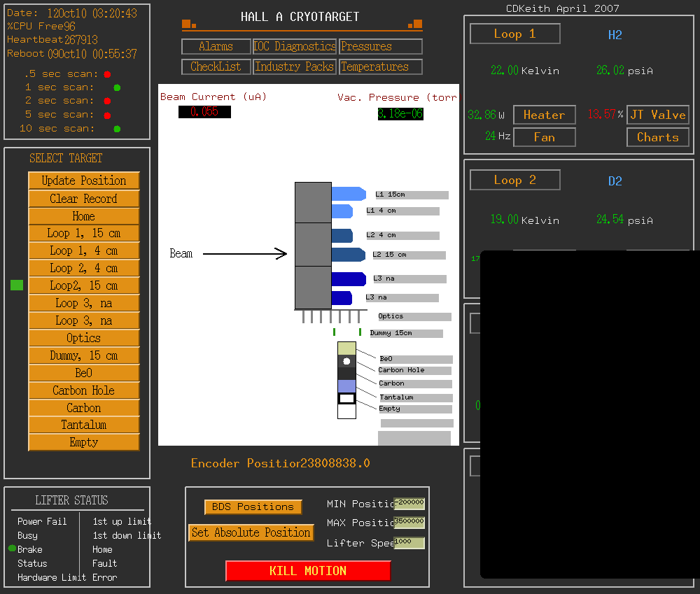
Task: Click green selected-target marker beside Loop2
Action: pos(17,285)
